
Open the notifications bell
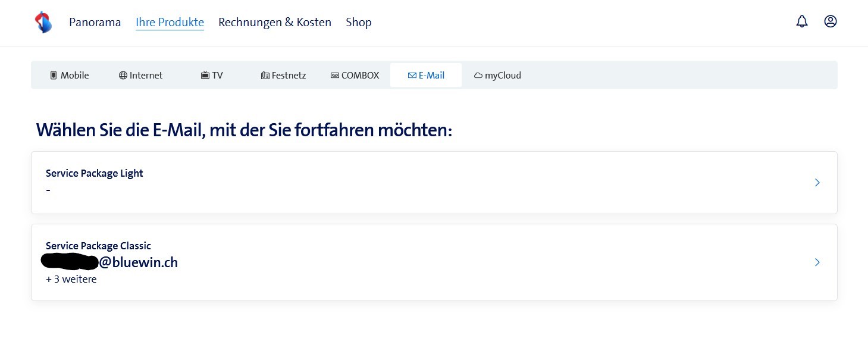pyautogui.click(x=802, y=21)
